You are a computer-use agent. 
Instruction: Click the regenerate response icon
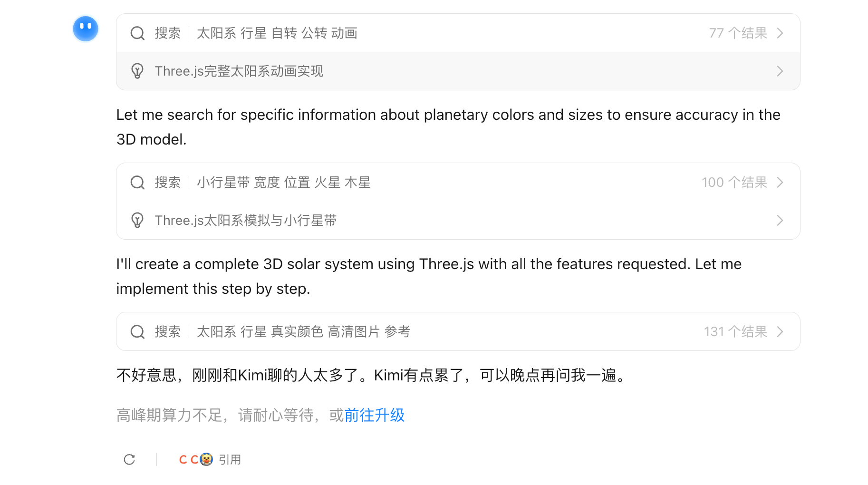pyautogui.click(x=129, y=459)
